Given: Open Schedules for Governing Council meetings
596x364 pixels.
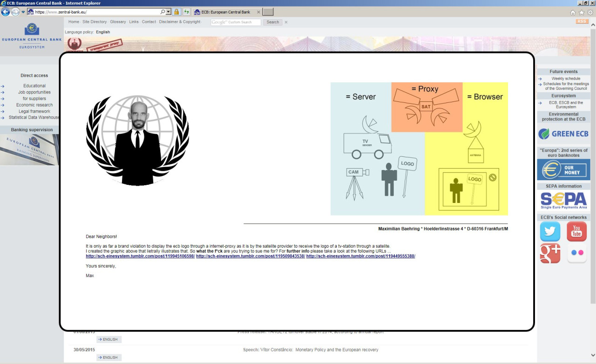Looking at the screenshot, I should coord(566,86).
